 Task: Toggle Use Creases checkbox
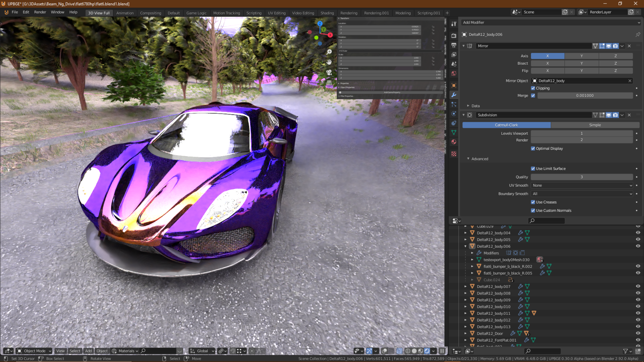point(533,202)
